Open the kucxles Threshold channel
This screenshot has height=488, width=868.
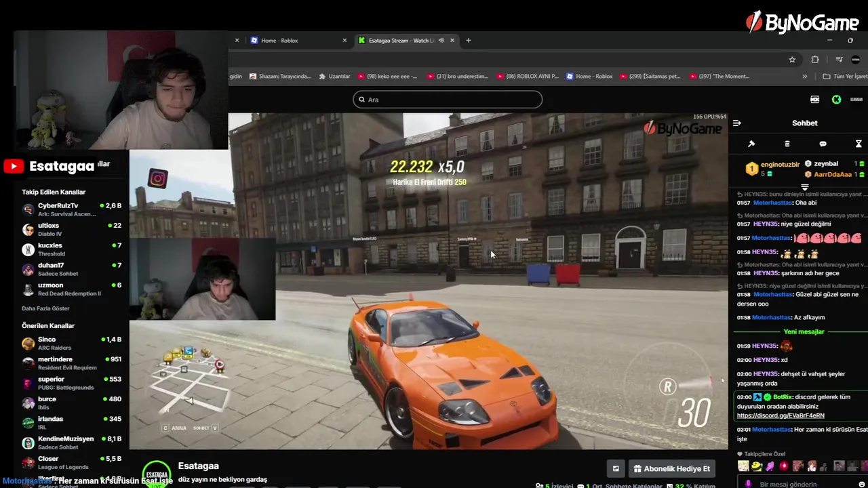pos(71,249)
